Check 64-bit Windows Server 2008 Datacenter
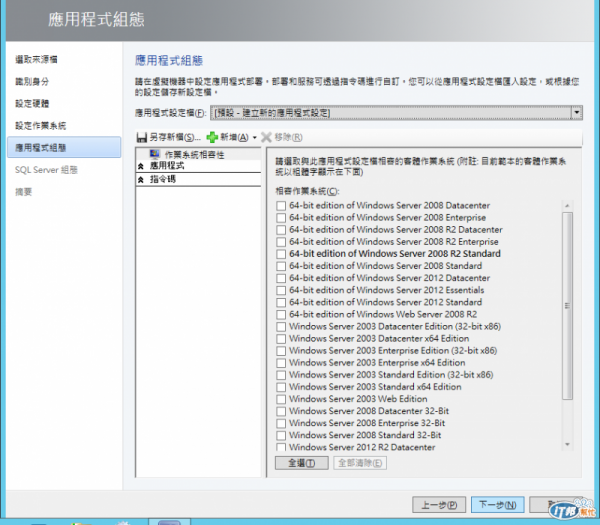 tap(281, 206)
